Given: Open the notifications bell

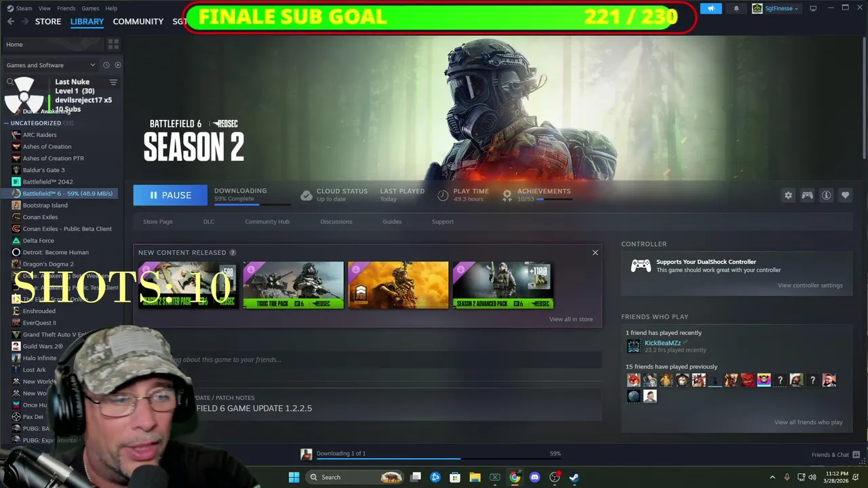Looking at the screenshot, I should [736, 8].
